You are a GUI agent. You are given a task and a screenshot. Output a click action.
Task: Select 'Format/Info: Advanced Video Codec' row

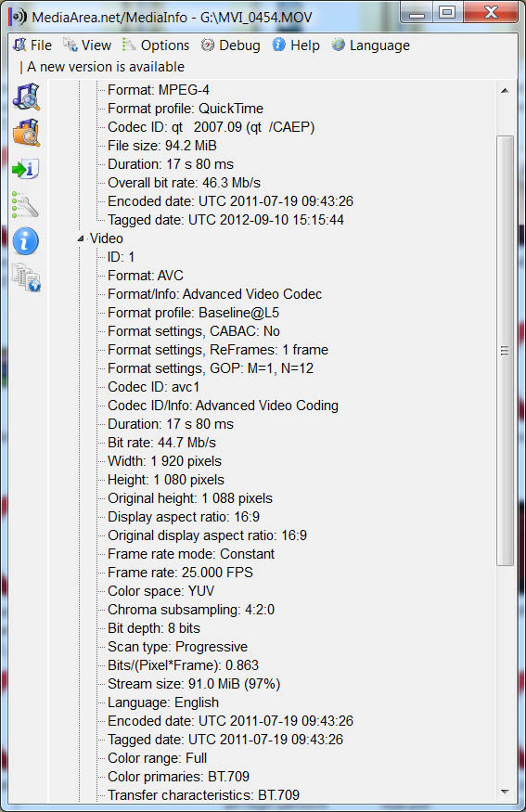pos(215,295)
